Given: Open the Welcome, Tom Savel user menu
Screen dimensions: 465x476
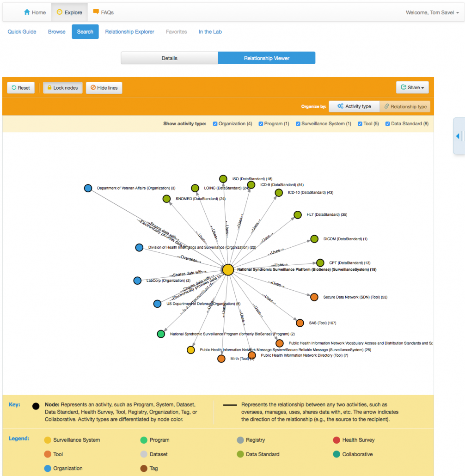Looking at the screenshot, I should 432,12.
